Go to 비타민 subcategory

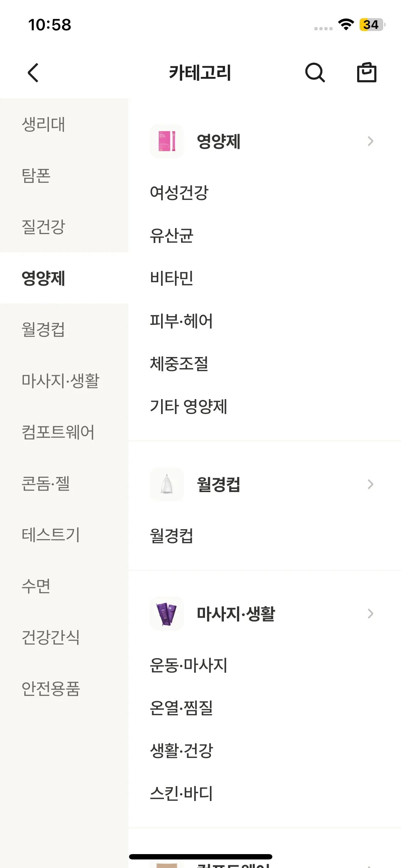coord(171,278)
